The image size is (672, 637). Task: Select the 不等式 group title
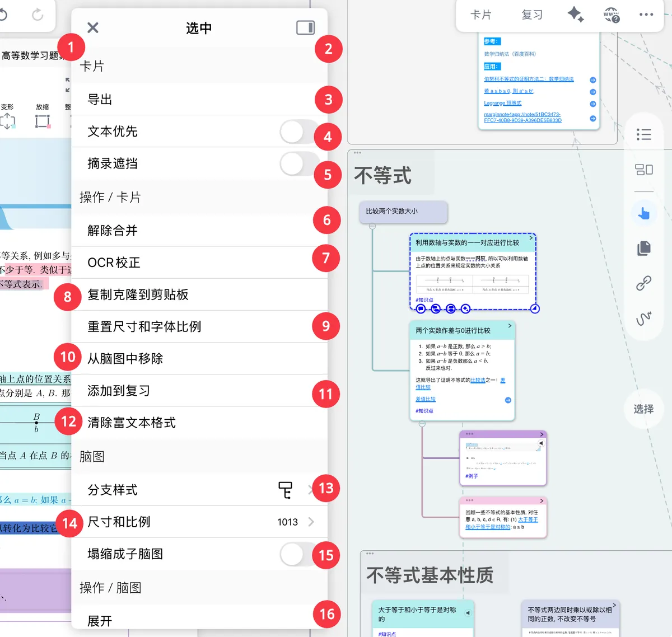coord(382,176)
